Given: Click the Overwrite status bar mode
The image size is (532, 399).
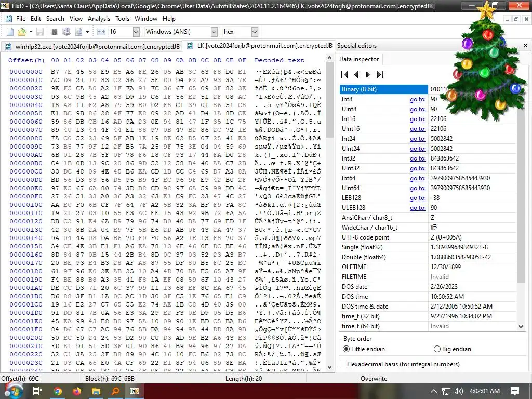Looking at the screenshot, I should [374, 379].
